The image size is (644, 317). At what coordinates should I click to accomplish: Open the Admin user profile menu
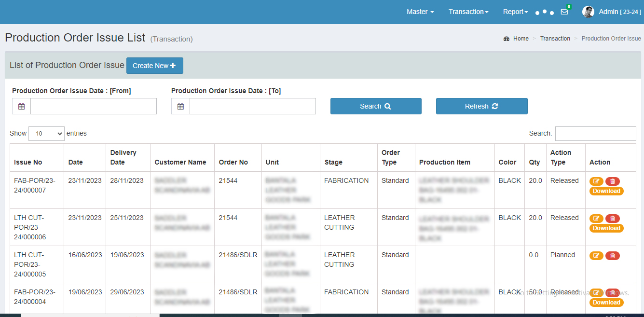tap(612, 12)
